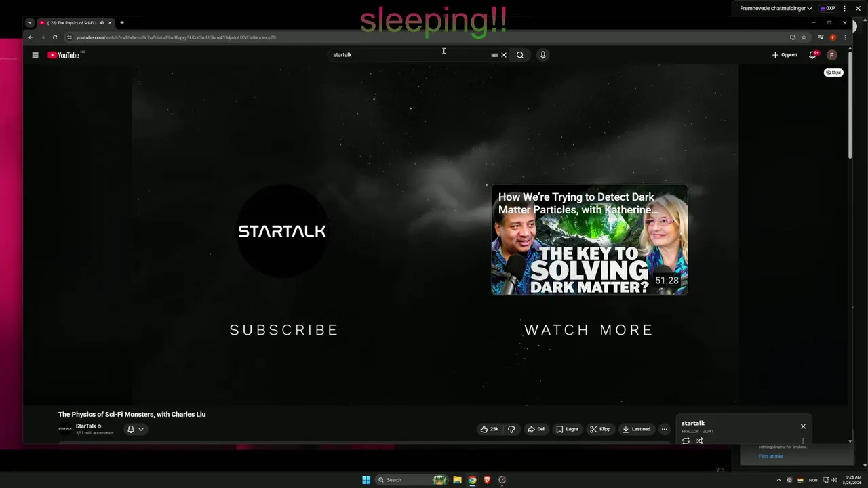Close the startalk playlist panel

click(803, 426)
